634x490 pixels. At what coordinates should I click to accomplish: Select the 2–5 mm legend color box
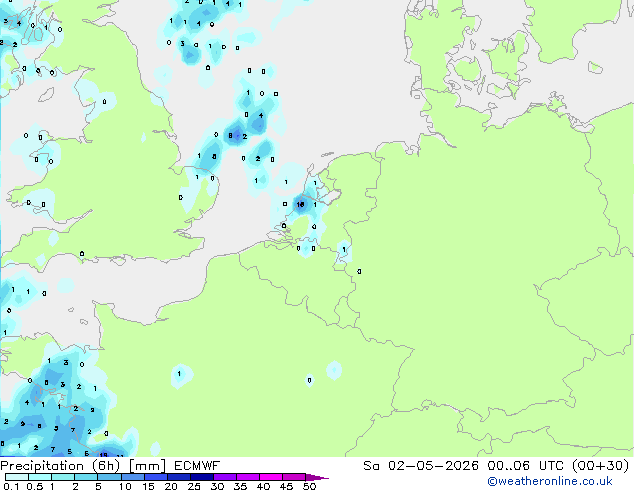tap(86, 477)
